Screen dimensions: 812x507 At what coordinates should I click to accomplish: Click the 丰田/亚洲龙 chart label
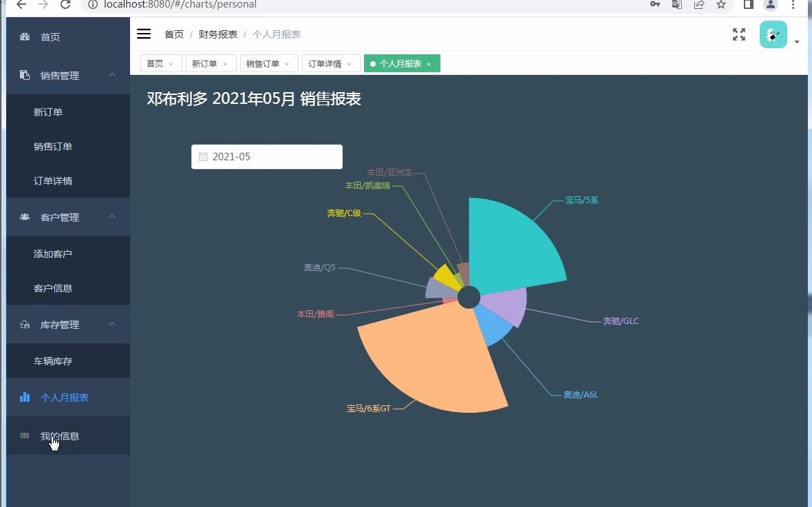(x=389, y=173)
